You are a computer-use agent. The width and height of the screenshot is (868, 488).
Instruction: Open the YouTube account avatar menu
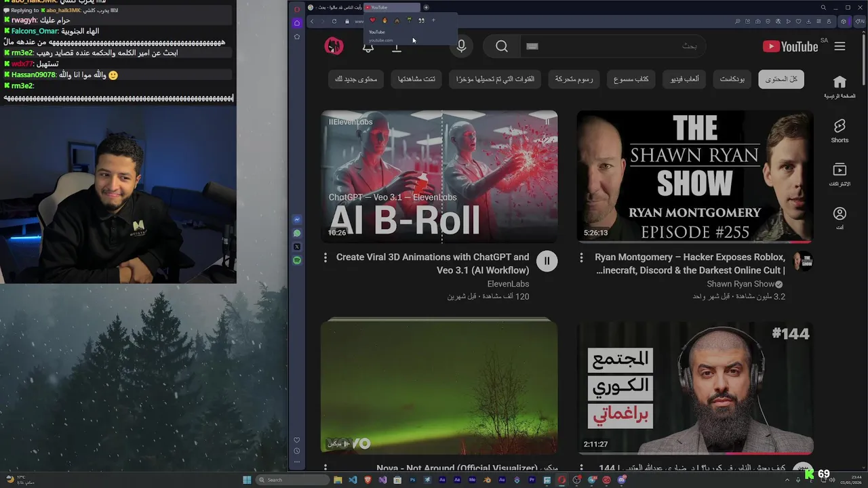coord(334,46)
